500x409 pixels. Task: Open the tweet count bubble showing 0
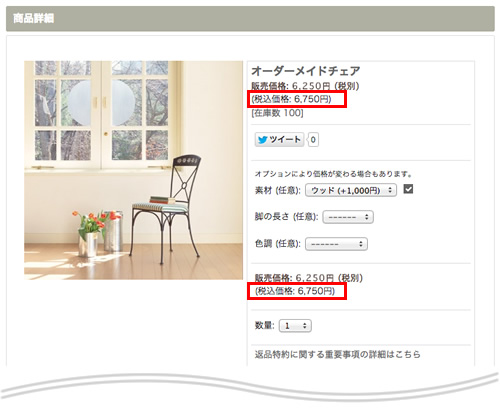pyautogui.click(x=313, y=140)
